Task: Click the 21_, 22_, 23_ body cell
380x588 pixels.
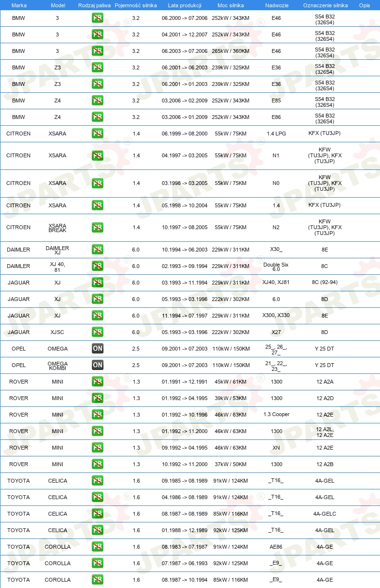Action: (276, 366)
